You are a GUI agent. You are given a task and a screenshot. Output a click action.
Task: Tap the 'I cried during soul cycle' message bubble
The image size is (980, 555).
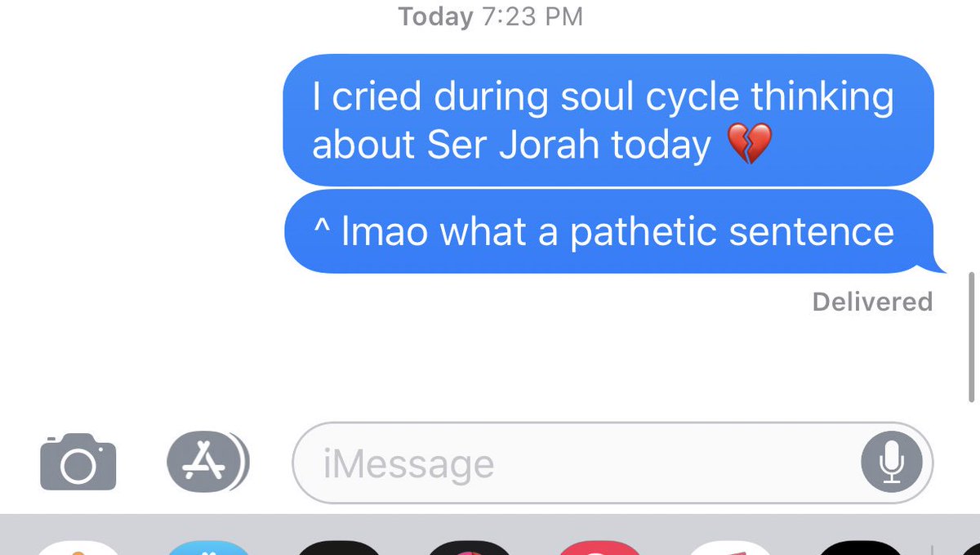coord(608,120)
